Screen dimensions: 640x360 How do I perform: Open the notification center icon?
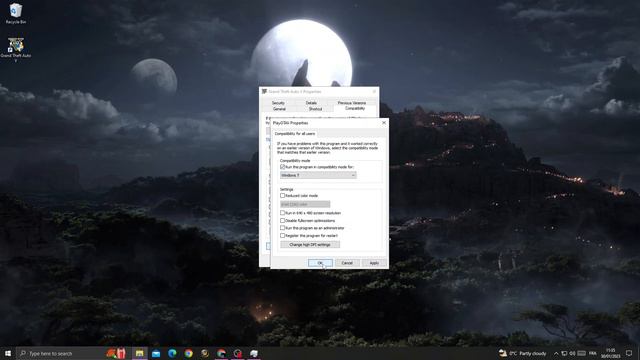[x=629, y=353]
